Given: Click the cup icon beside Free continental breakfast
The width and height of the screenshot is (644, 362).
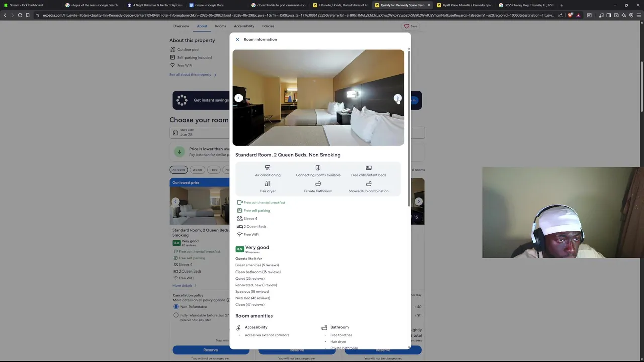Looking at the screenshot, I should [x=239, y=202].
